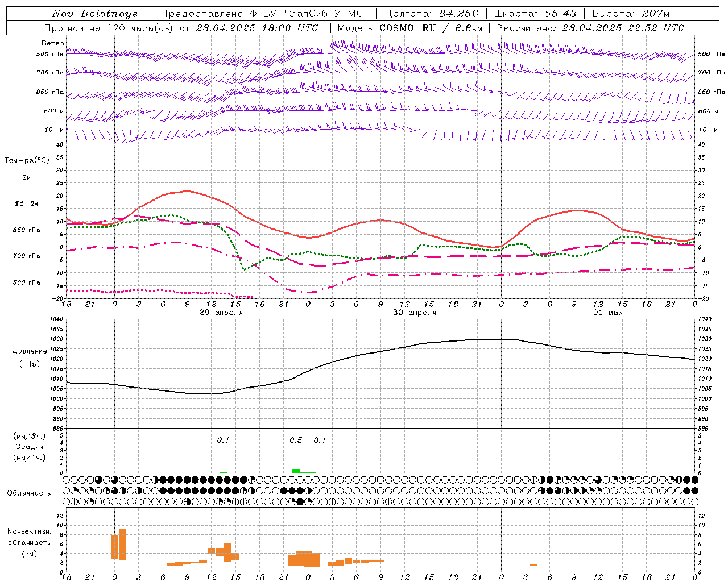The image size is (728, 582).
Task: Click the '2м' temperature legend entry
Action: point(26,177)
